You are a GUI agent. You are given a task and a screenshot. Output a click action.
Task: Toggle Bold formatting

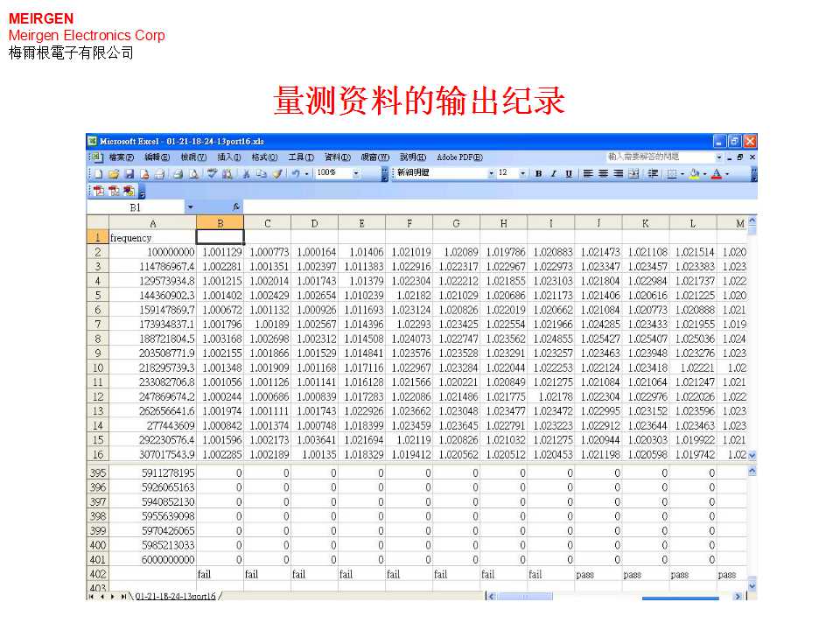[538, 173]
